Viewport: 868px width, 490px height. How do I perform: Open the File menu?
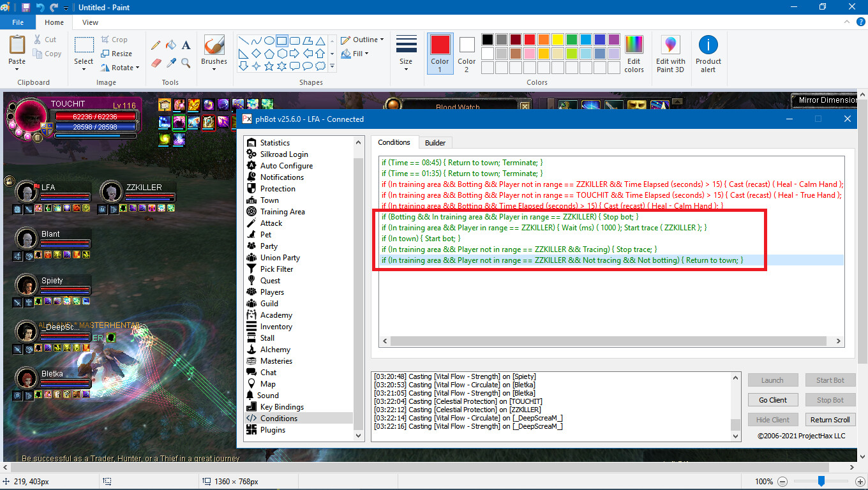[x=17, y=22]
